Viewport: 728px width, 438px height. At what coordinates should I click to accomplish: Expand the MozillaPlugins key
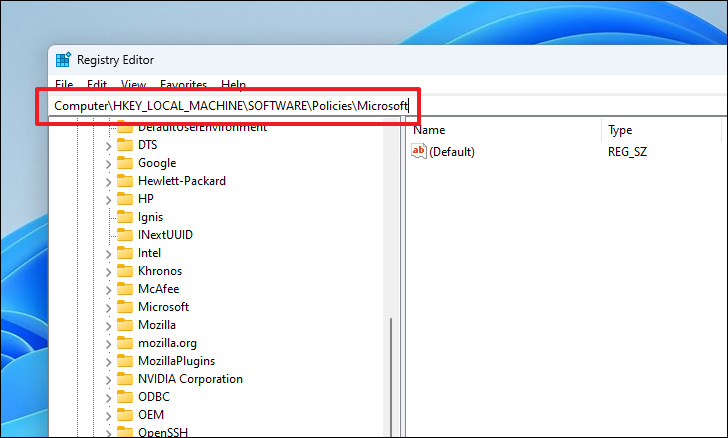click(x=108, y=362)
